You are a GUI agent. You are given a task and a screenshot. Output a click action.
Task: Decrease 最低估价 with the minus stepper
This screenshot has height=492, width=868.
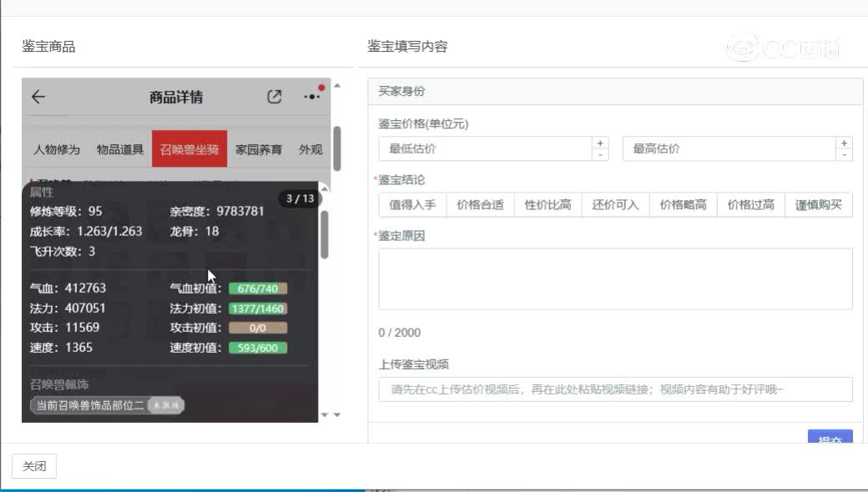coord(600,154)
